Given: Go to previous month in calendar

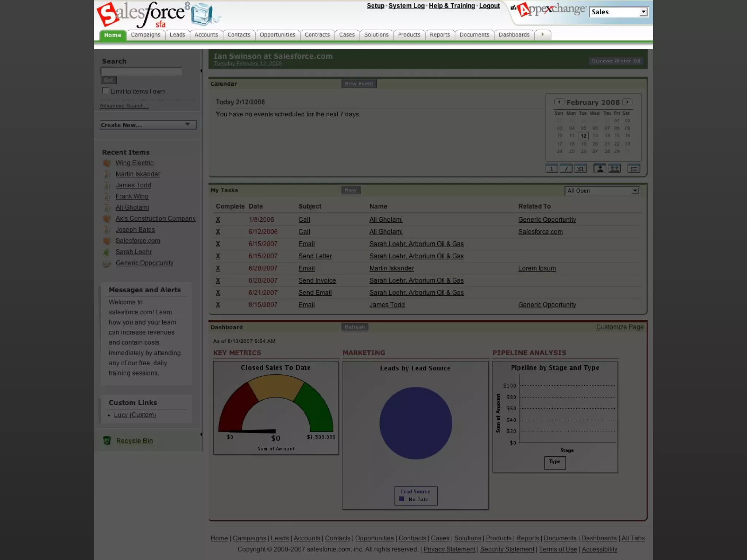Looking at the screenshot, I should [559, 102].
